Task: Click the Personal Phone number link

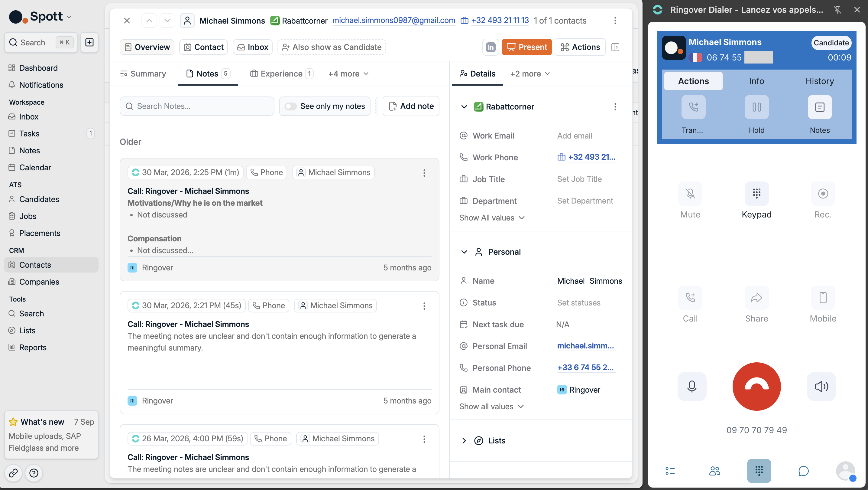Action: point(585,368)
